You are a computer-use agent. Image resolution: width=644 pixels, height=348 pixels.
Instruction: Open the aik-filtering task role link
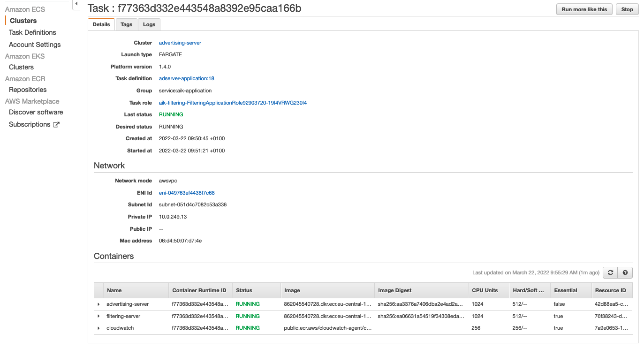point(233,103)
